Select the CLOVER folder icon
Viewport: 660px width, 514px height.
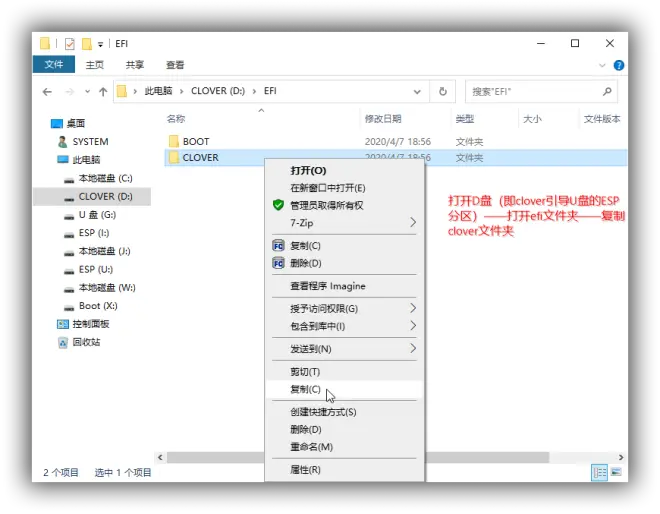173,157
